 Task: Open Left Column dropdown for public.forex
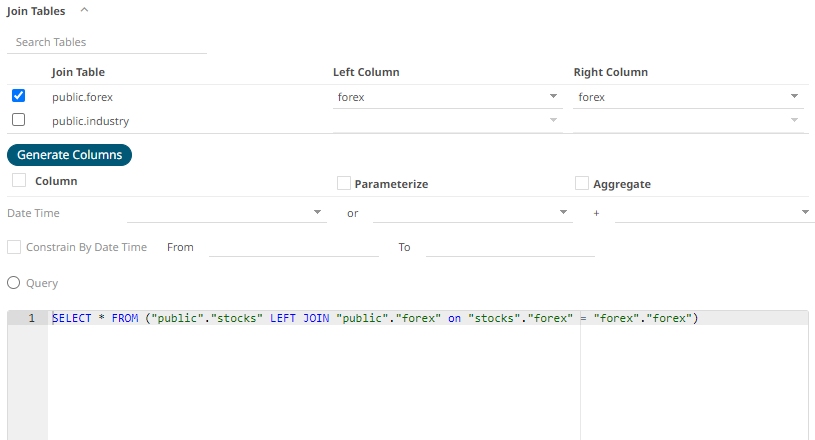pyautogui.click(x=445, y=97)
